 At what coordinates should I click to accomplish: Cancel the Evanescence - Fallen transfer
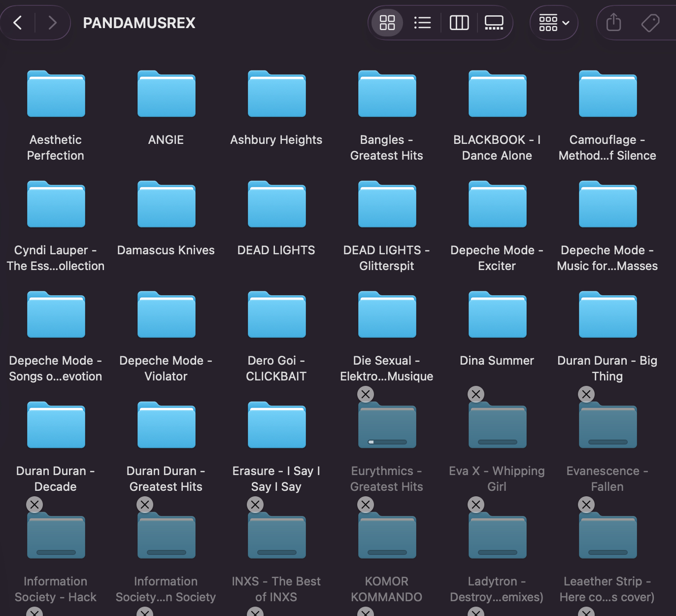pos(586,394)
